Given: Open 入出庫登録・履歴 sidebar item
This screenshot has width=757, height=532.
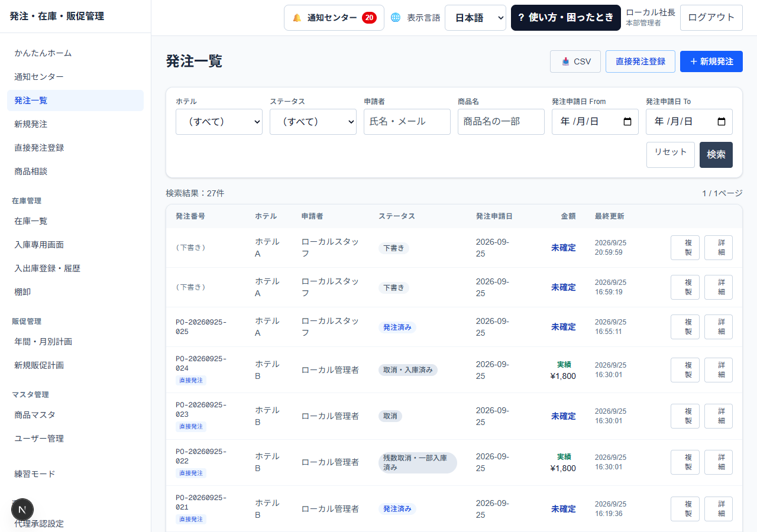Looking at the screenshot, I should 75,268.
